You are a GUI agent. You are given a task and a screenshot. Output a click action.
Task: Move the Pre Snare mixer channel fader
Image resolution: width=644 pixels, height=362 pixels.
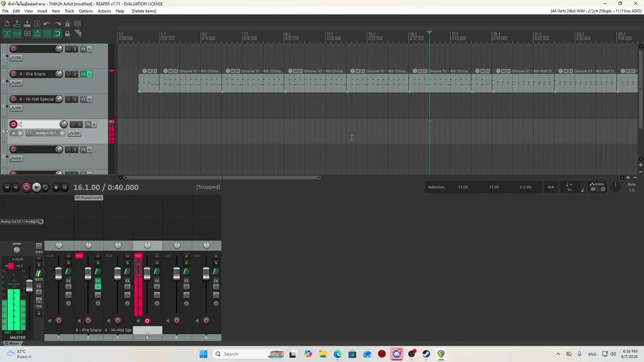(x=88, y=274)
